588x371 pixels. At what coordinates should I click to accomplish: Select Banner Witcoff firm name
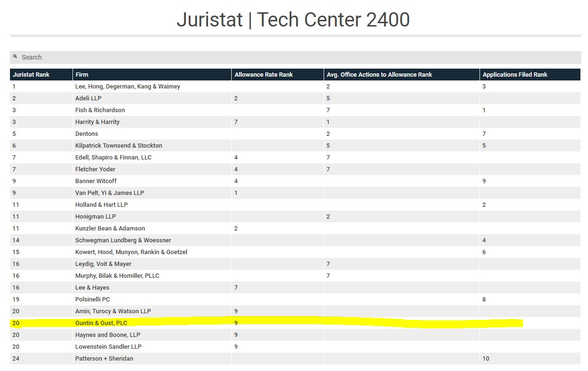[96, 181]
